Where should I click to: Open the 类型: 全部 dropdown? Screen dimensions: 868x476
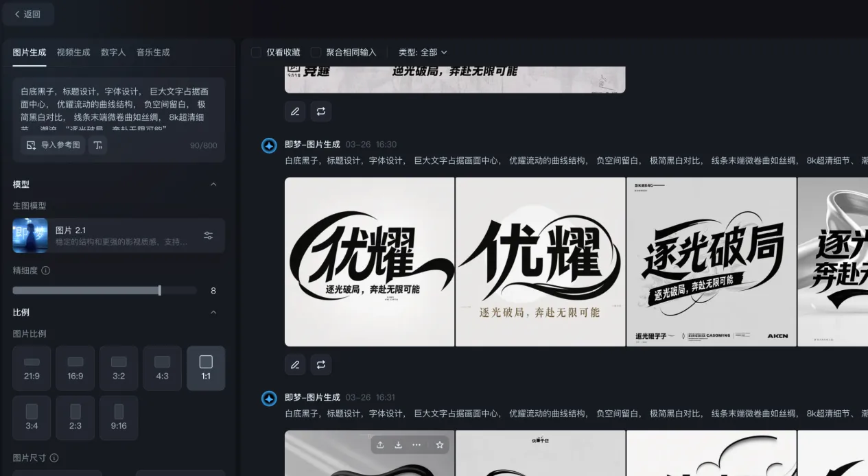point(423,52)
